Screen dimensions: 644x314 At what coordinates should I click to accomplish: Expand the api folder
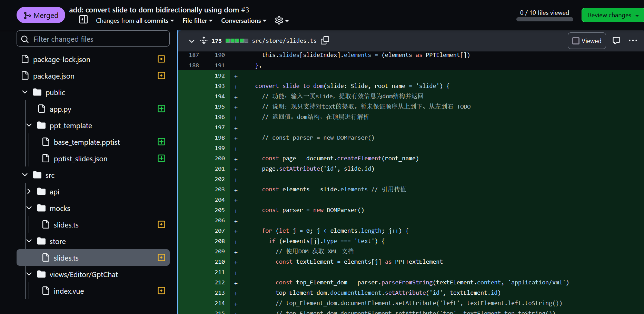[29, 191]
